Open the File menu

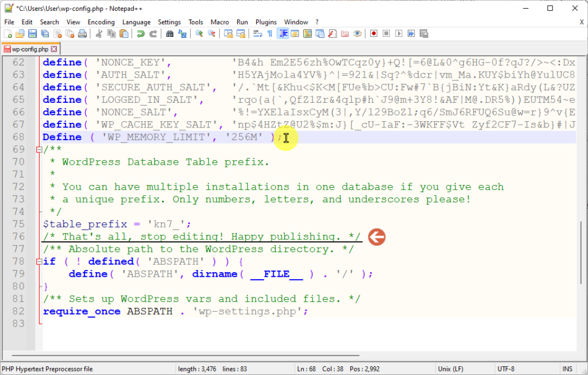[x=9, y=22]
